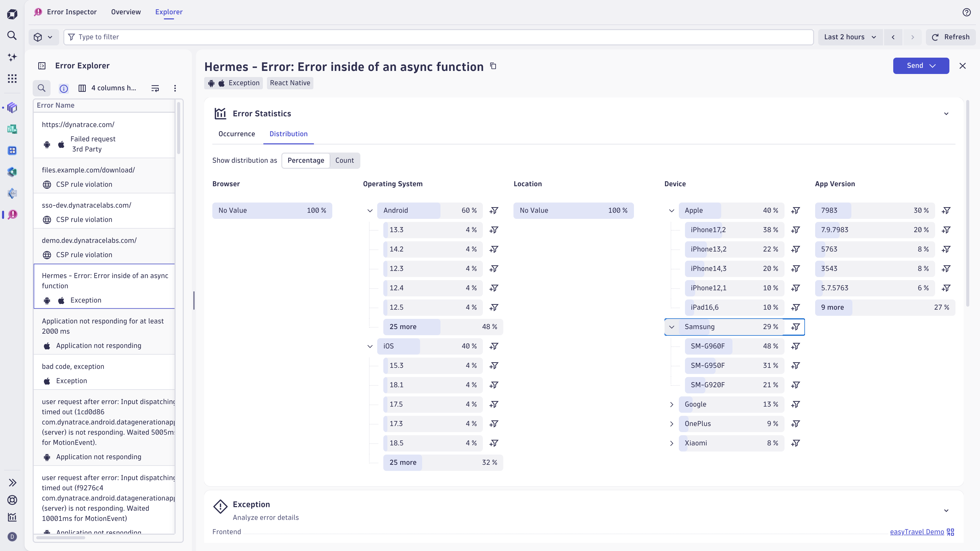Switch distribution display to Count

click(344, 160)
